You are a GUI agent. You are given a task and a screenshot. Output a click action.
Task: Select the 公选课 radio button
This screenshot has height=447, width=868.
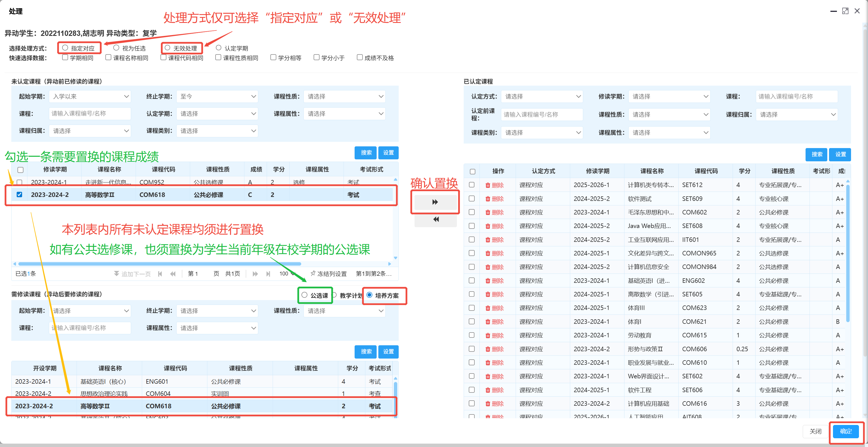pyautogui.click(x=305, y=295)
